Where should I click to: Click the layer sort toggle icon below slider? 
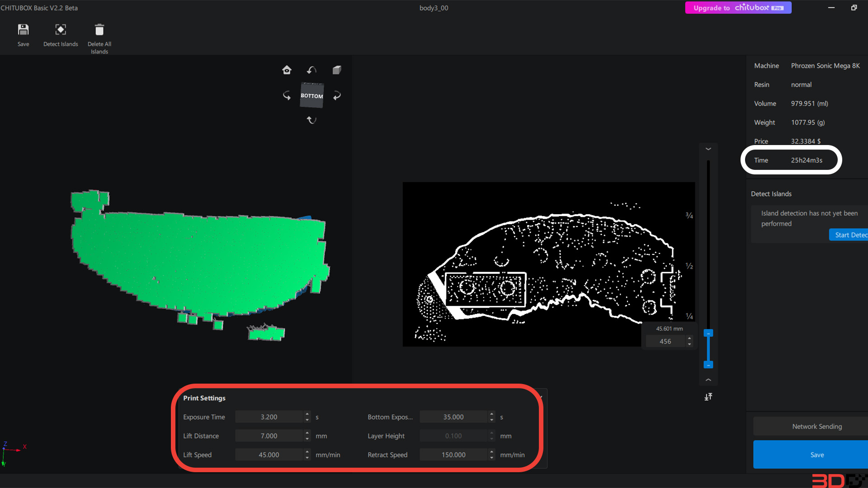[708, 397]
